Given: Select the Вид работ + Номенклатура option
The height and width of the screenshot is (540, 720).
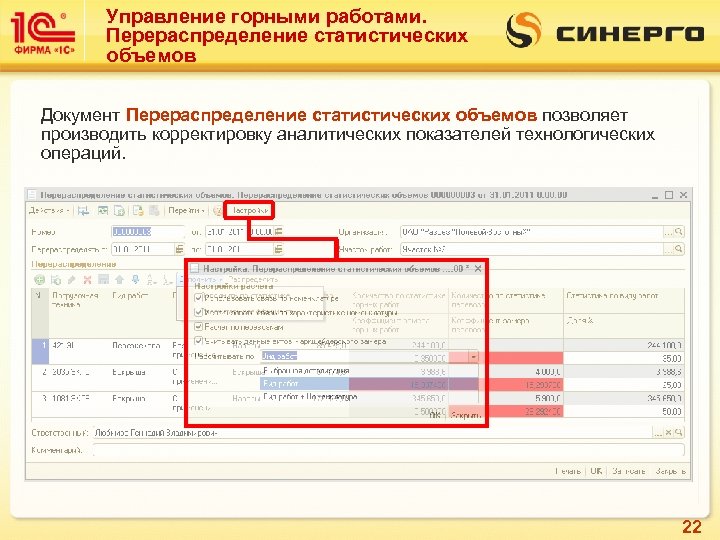Looking at the screenshot, I should coord(369,397).
